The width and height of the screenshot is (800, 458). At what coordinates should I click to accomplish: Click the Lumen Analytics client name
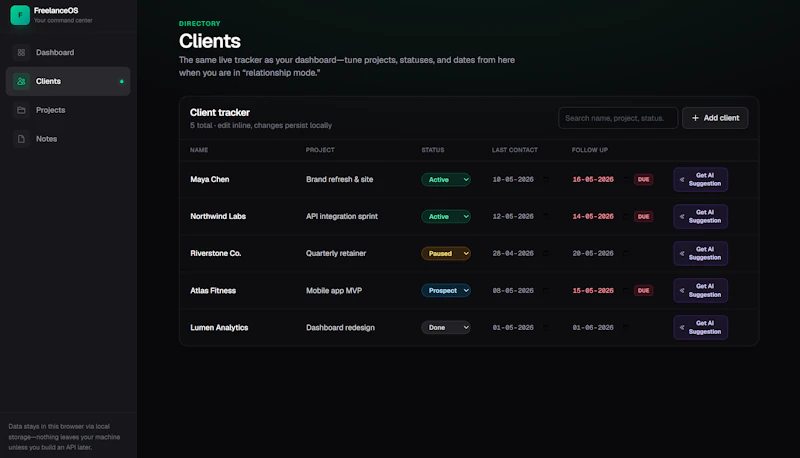[219, 327]
